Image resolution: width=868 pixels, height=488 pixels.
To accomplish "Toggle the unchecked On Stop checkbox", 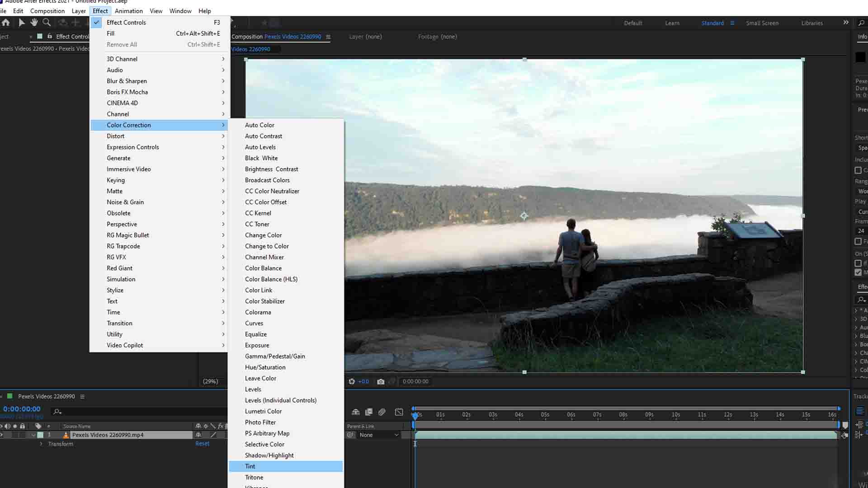I will click(858, 263).
